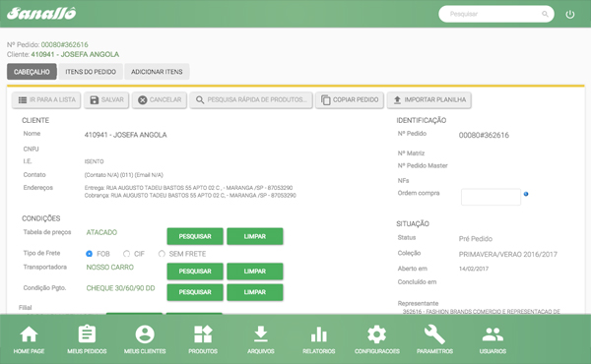
Task: Open Meus Clientes person icon
Action: (x=145, y=334)
